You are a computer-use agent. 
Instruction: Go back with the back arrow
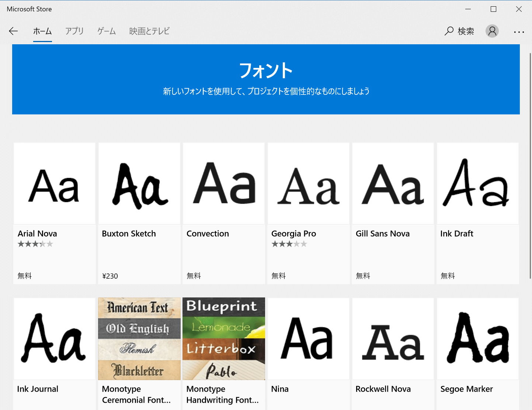pos(13,31)
